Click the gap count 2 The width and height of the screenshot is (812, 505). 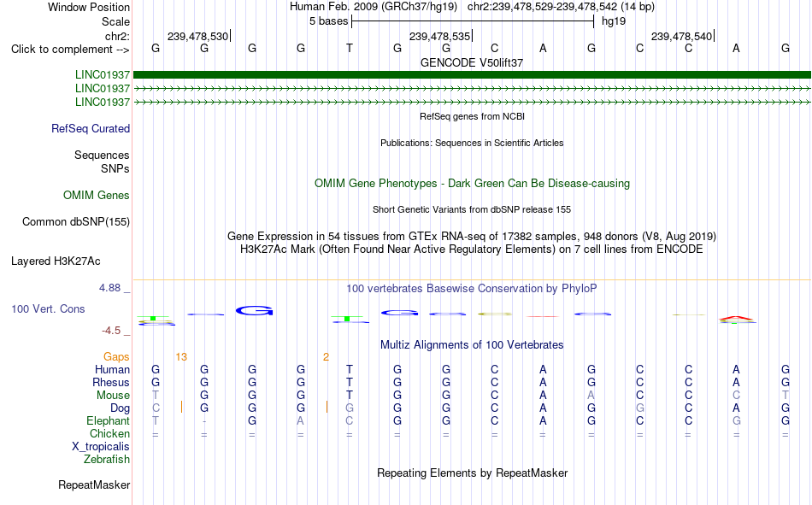(326, 357)
